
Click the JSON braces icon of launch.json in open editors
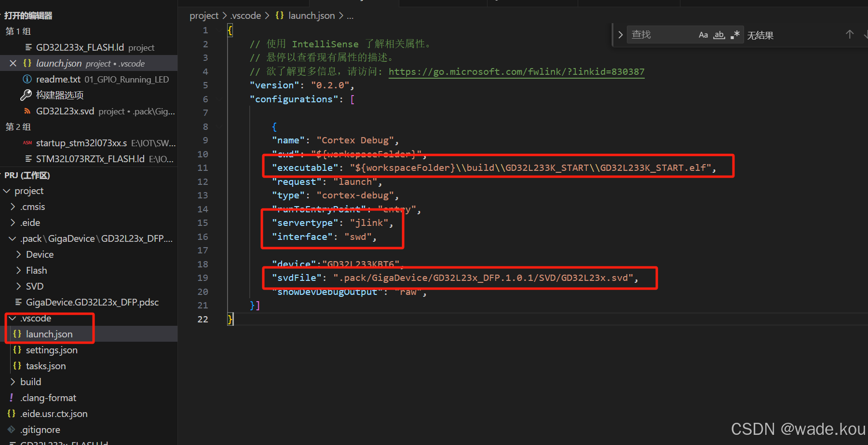tap(27, 63)
